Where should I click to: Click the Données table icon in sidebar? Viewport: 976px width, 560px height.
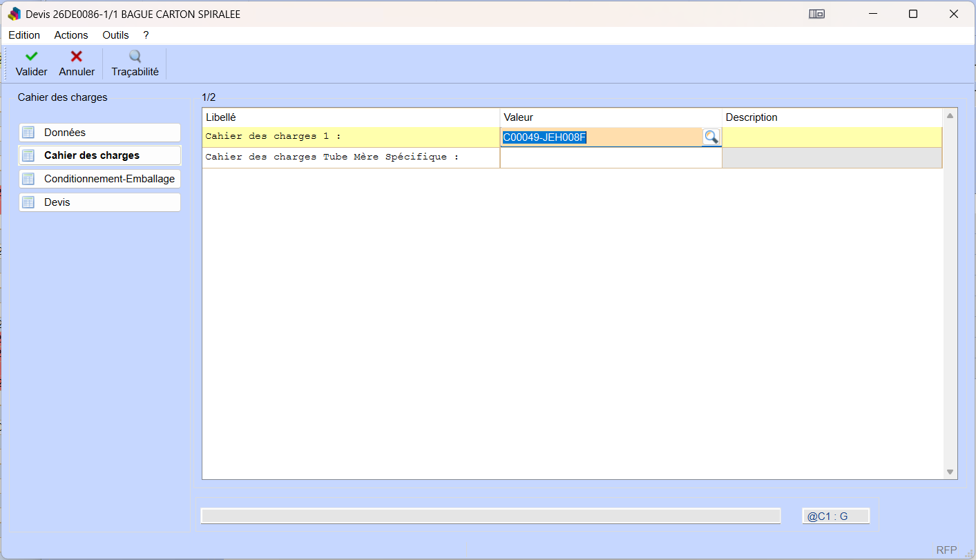(28, 133)
